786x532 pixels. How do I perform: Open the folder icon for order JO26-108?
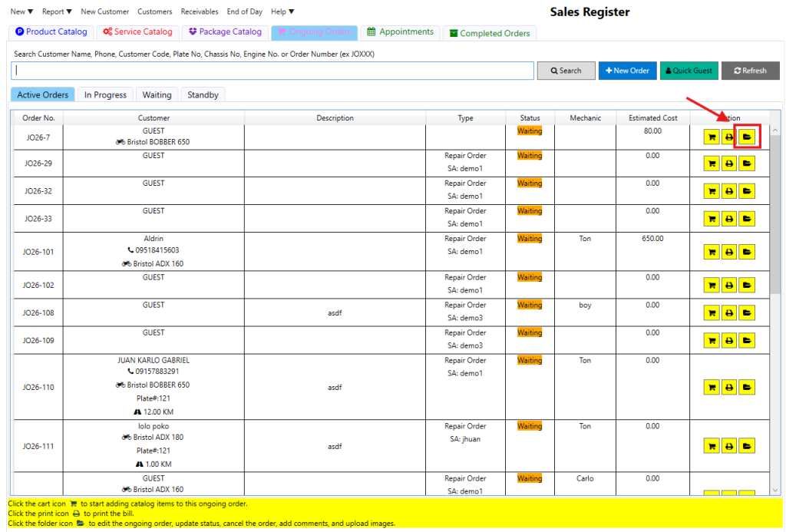click(x=747, y=313)
